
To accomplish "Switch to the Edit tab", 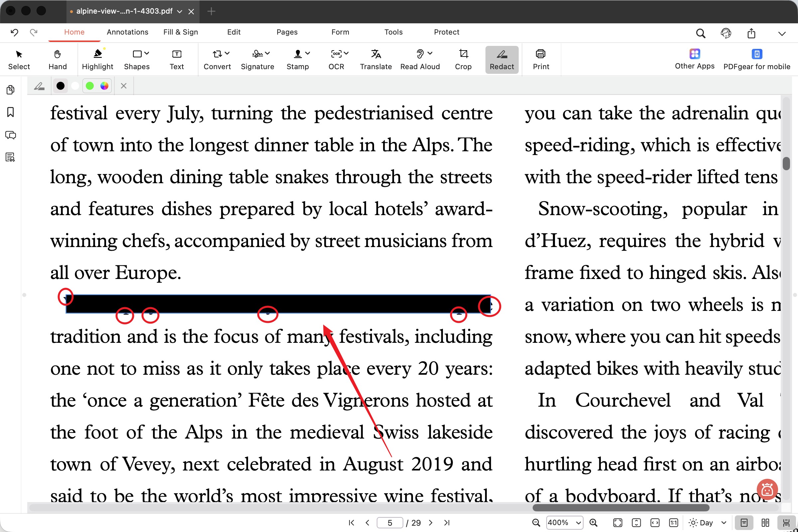I will point(234,32).
